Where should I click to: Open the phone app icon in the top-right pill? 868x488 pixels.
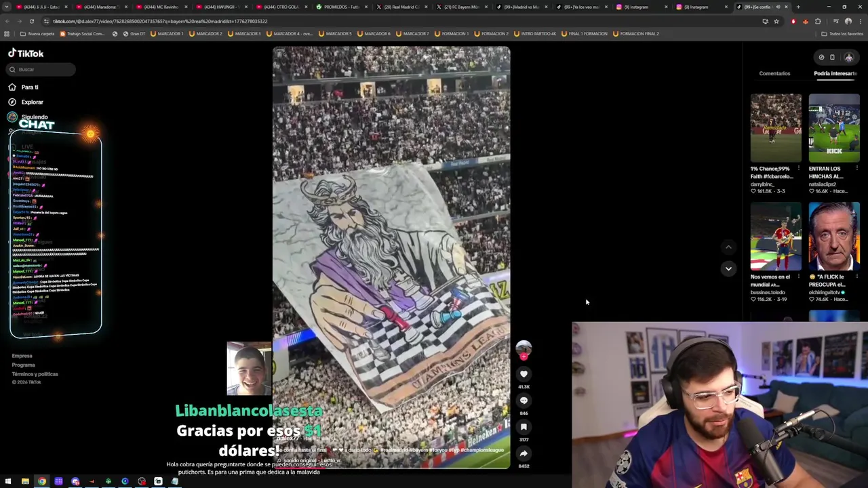[x=833, y=58]
